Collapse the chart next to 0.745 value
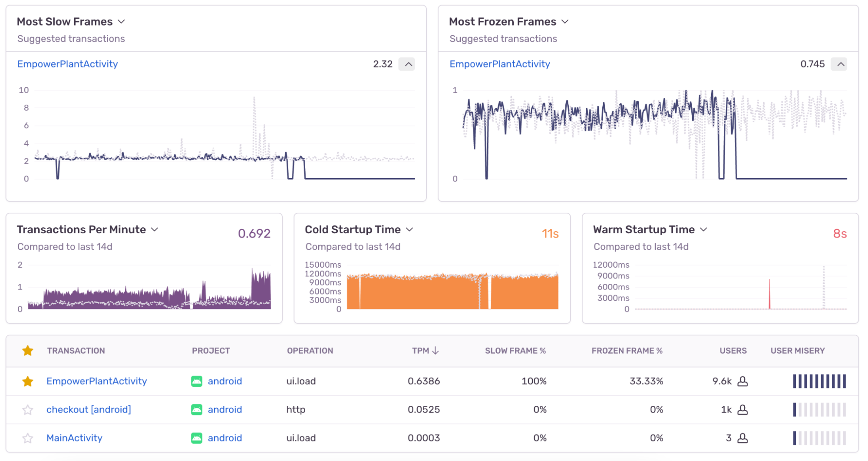Screen dimensions: 868x461 pyautogui.click(x=840, y=64)
